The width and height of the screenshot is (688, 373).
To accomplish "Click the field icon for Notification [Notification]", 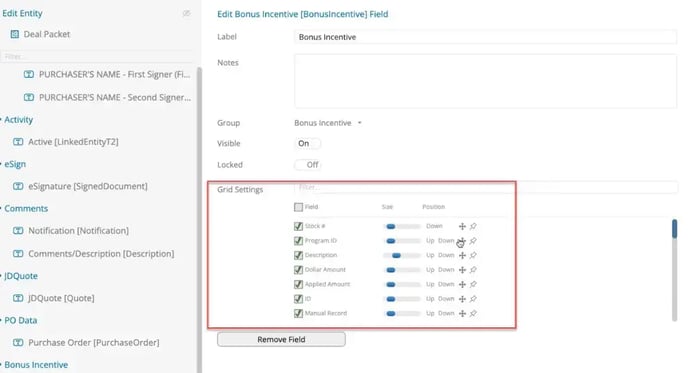I will point(18,230).
